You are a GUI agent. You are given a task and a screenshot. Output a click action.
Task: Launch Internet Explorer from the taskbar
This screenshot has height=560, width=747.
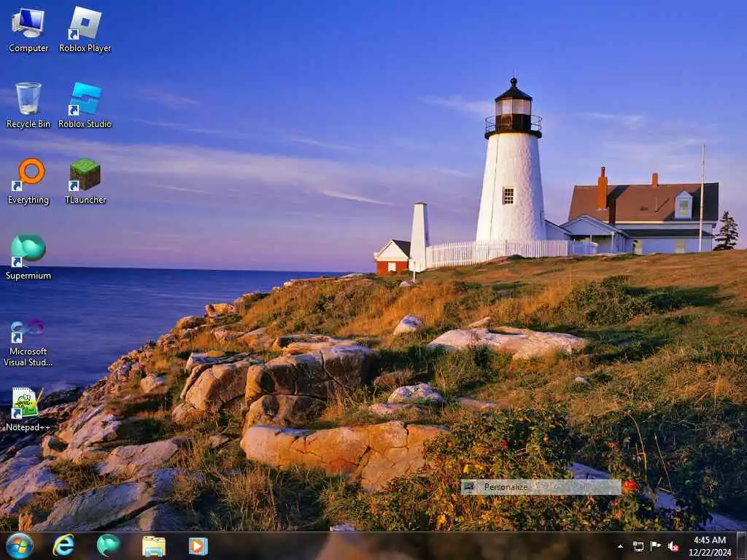click(63, 545)
